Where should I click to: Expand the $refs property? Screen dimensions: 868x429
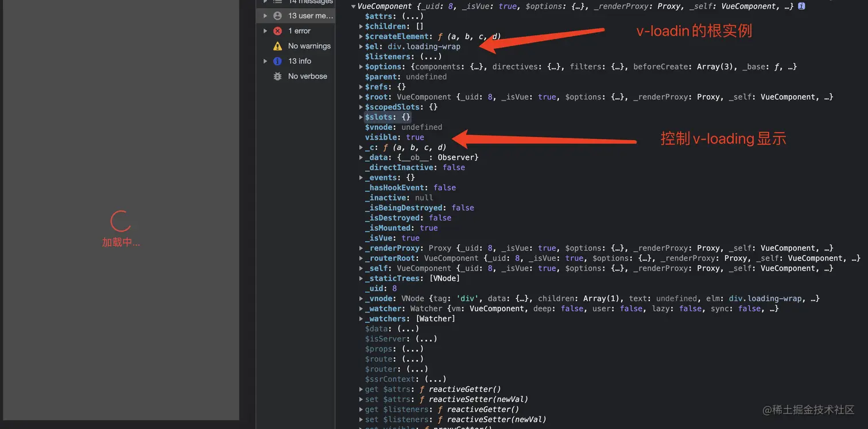pyautogui.click(x=361, y=87)
